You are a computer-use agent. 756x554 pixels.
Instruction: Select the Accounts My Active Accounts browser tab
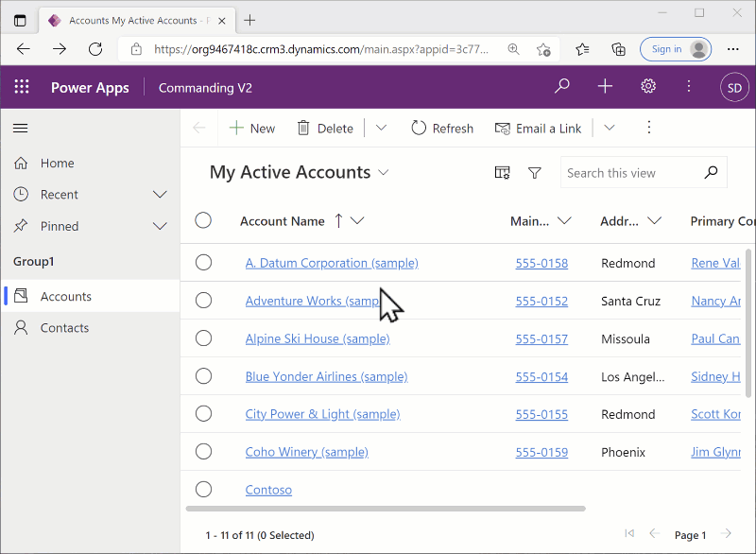tap(137, 21)
